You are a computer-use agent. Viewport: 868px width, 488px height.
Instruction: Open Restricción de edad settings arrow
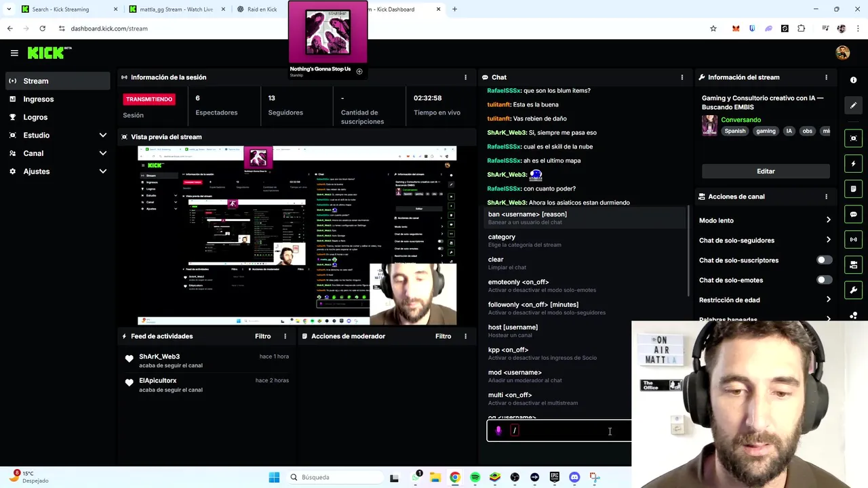[828, 300]
